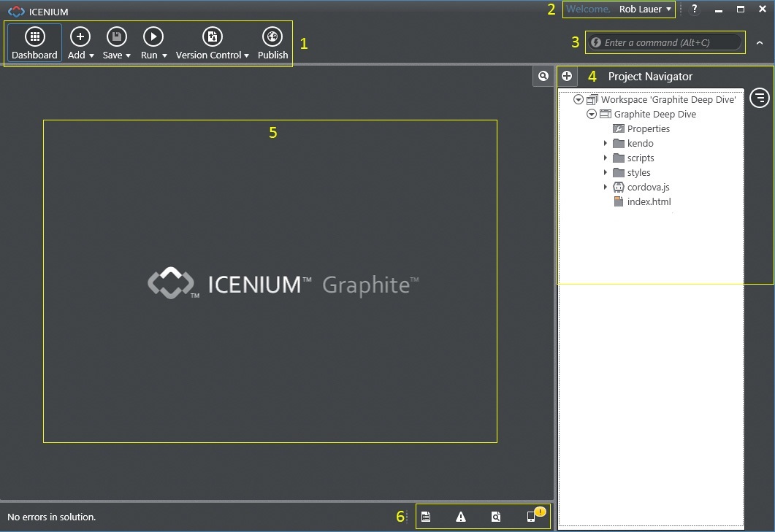
Task: Expand the scripts folder
Action: pos(606,158)
